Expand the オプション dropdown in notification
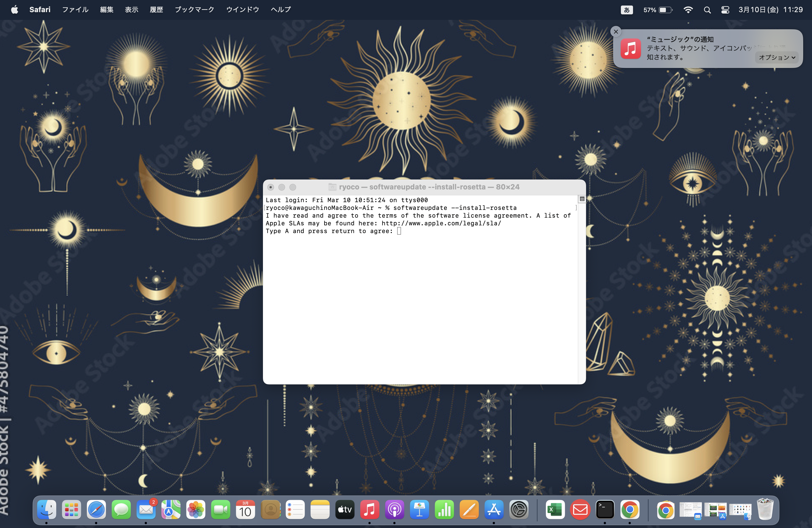 coord(777,57)
